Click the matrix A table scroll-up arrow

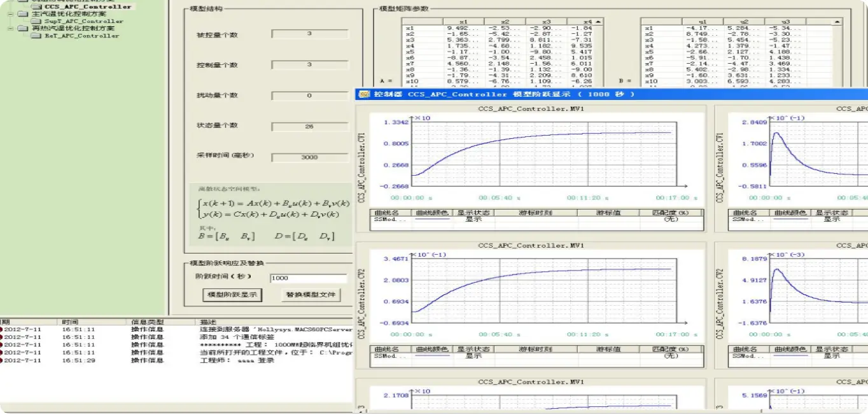pos(598,22)
